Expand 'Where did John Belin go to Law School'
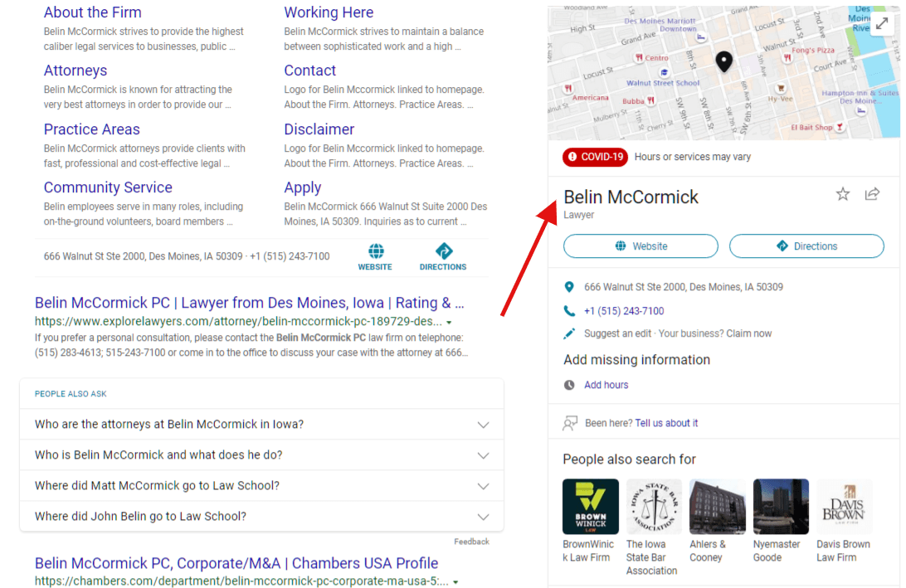This screenshot has width=906, height=588. [x=483, y=517]
